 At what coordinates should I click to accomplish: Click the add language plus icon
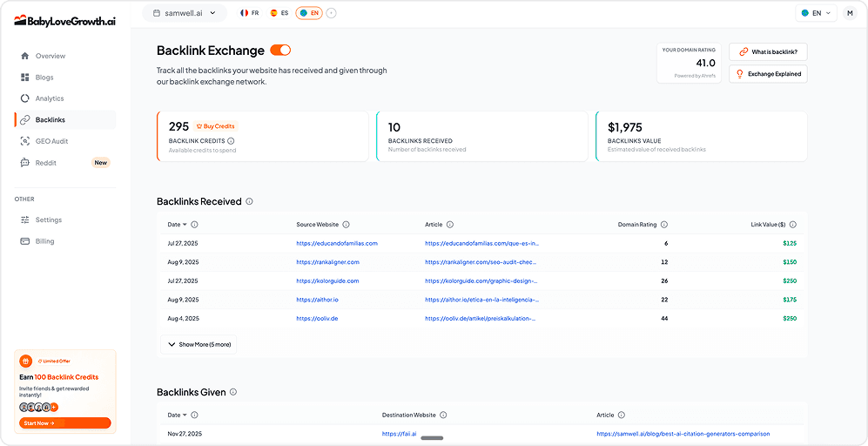(332, 13)
